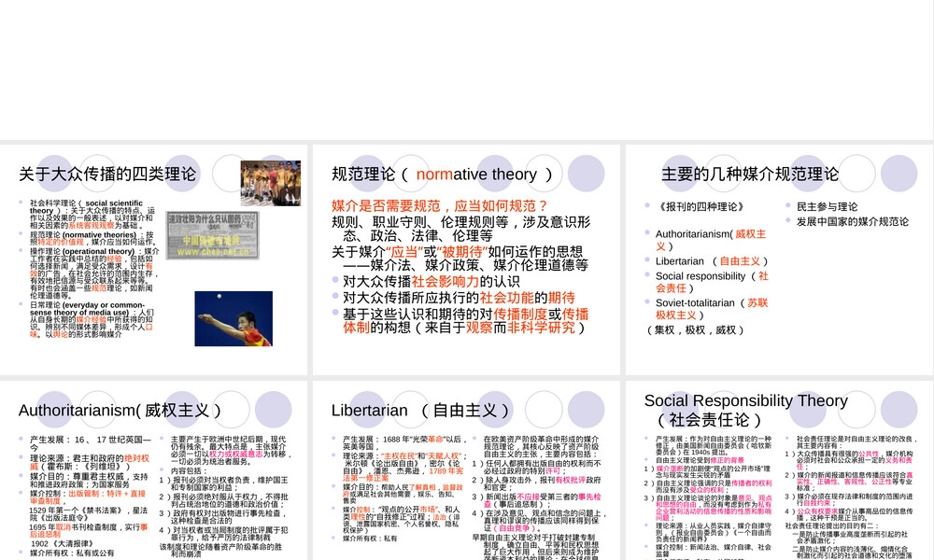The image size is (934, 560).
Task: Click the note （集权，极权，威权）
Action: [695, 329]
